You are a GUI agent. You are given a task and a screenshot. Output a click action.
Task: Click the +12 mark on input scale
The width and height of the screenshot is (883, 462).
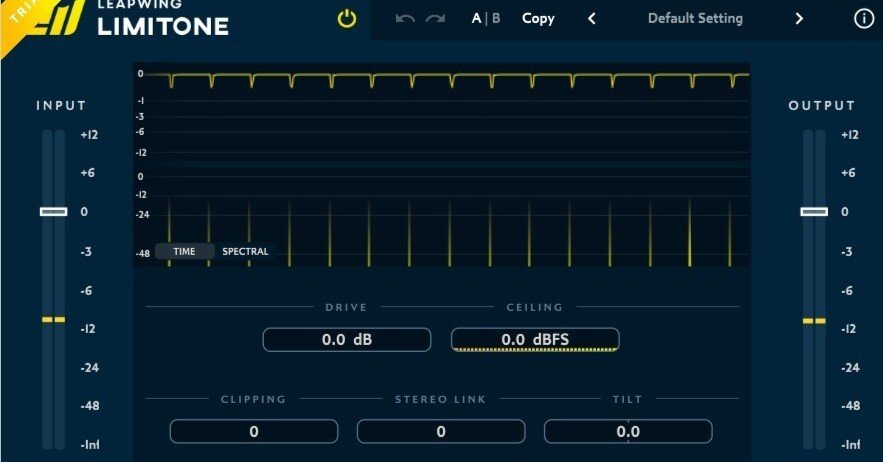89,135
